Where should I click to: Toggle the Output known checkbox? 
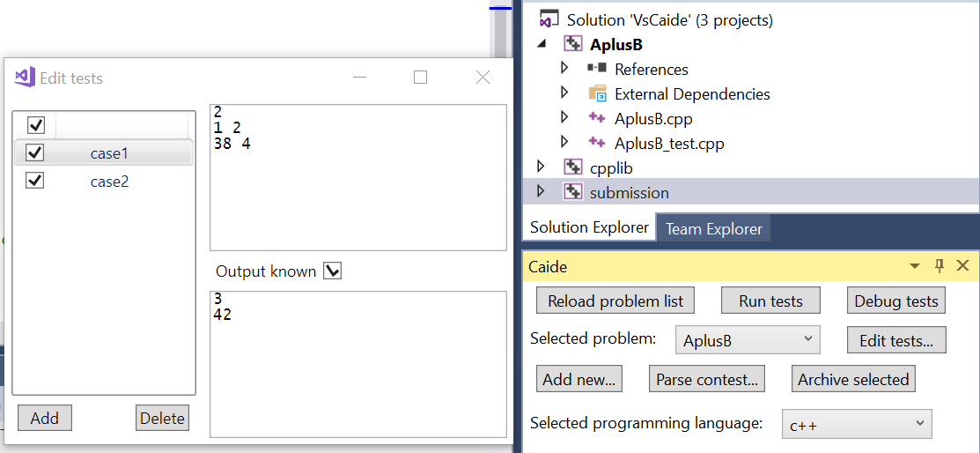click(332, 271)
